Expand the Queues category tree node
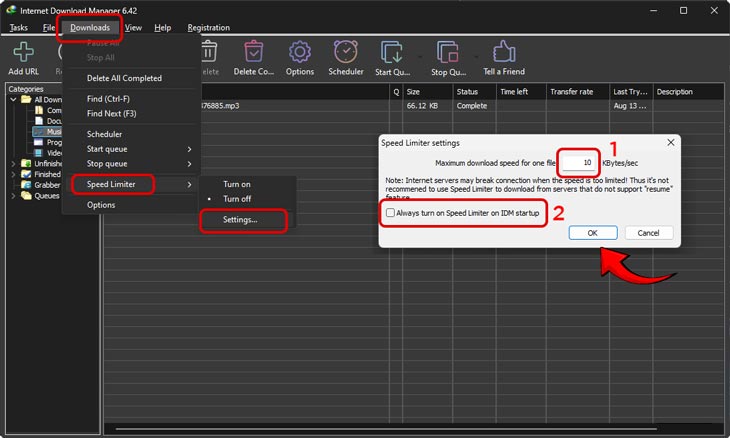Image resolution: width=730 pixels, height=438 pixels. [13, 196]
